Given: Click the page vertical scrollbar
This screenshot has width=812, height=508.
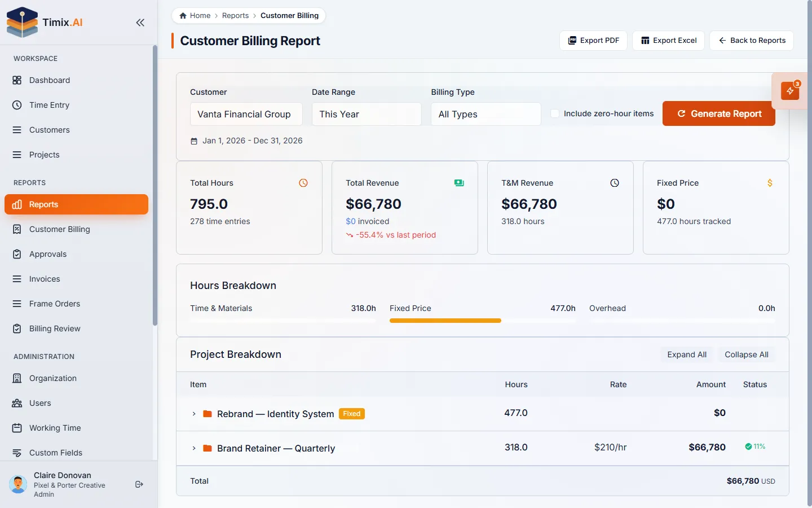Looking at the screenshot, I should click(x=809, y=253).
